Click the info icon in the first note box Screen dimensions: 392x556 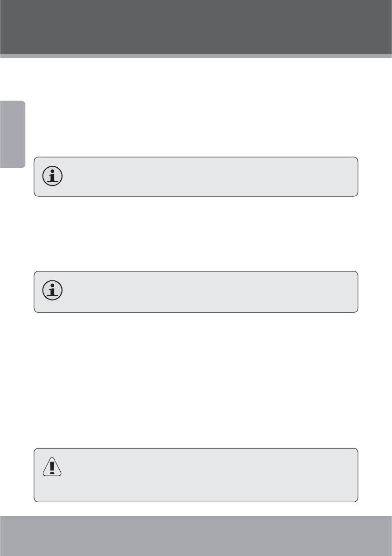(52, 176)
